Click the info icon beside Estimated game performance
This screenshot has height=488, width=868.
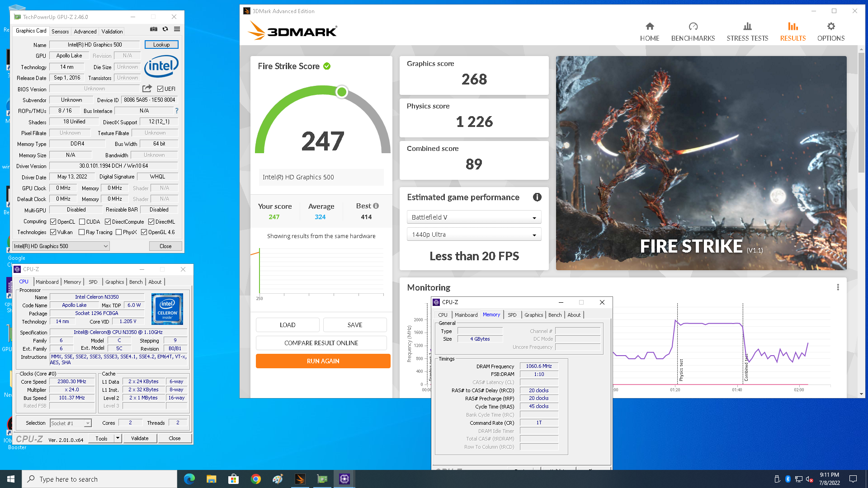click(537, 197)
